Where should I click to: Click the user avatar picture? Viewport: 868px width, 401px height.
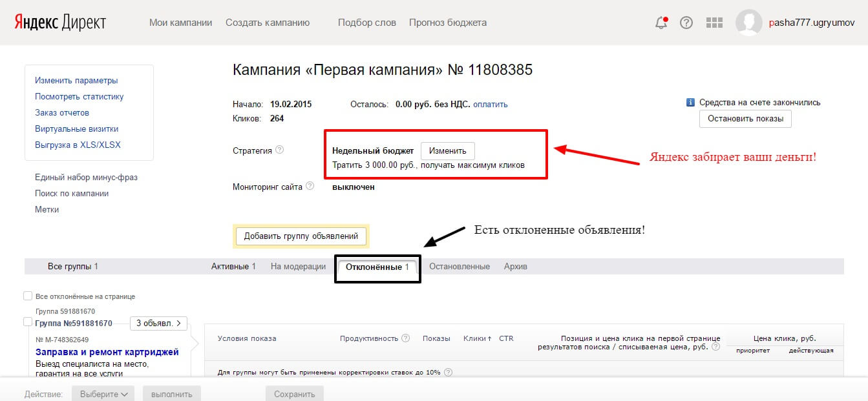pos(749,23)
